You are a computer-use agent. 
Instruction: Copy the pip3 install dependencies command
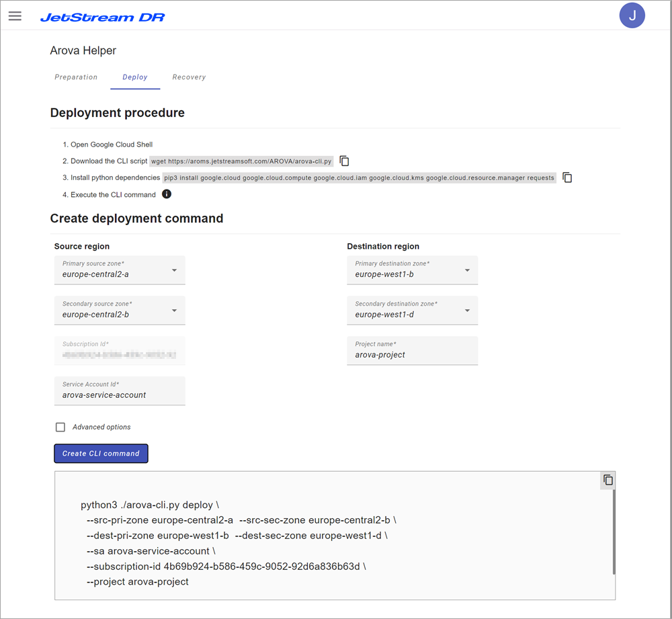[567, 178]
